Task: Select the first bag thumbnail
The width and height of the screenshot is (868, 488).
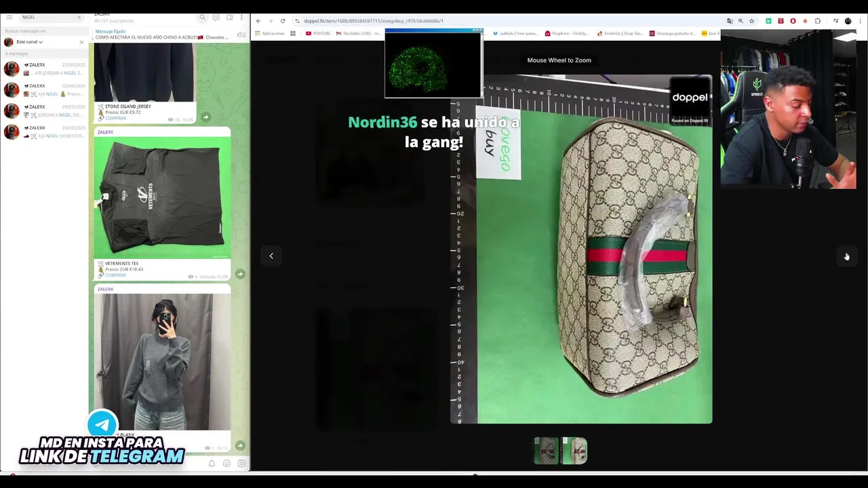Action: [546, 451]
